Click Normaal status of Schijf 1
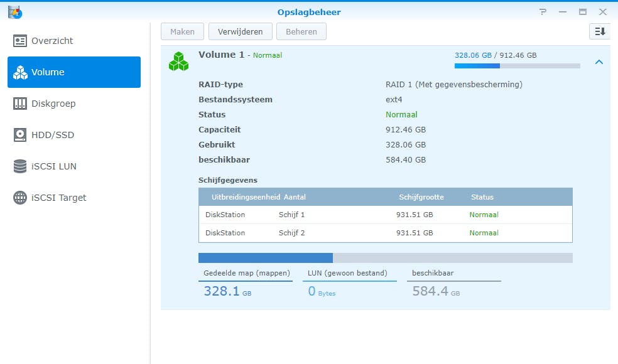This screenshot has width=618, height=364. pos(484,215)
